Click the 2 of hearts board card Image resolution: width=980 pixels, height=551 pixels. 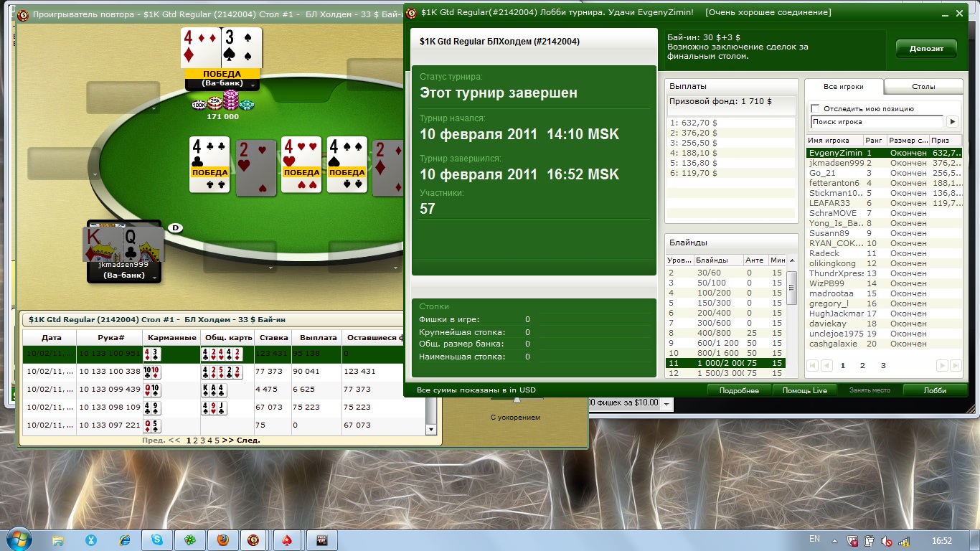[256, 167]
